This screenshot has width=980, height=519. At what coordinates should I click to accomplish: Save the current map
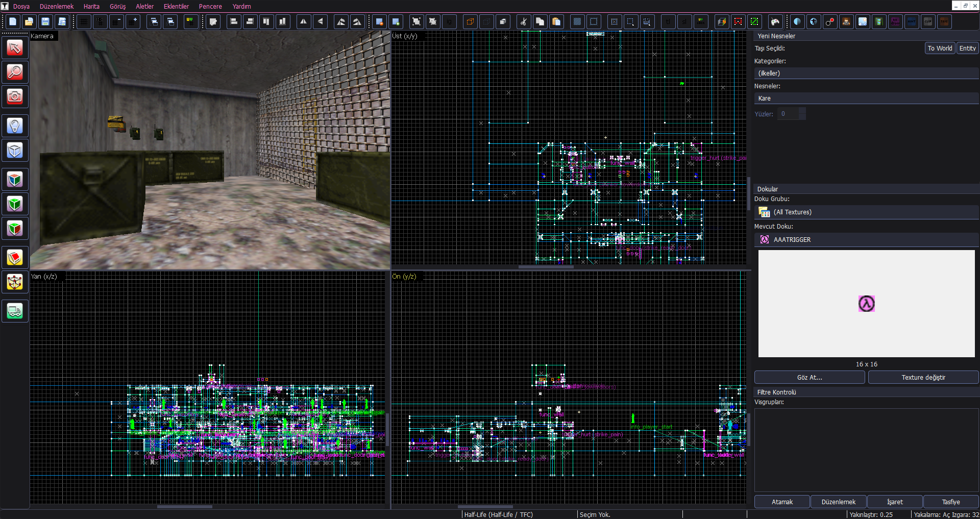[45, 21]
